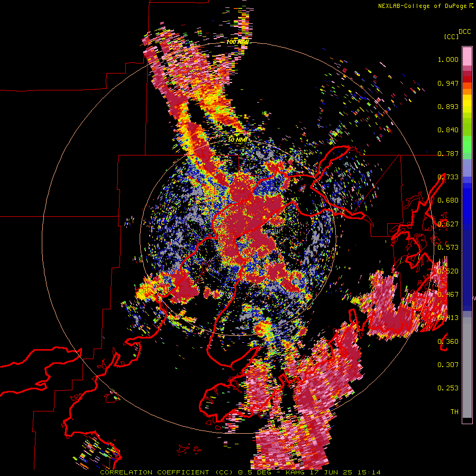Click the [CC] units label
476x476 pixels.
point(451,36)
